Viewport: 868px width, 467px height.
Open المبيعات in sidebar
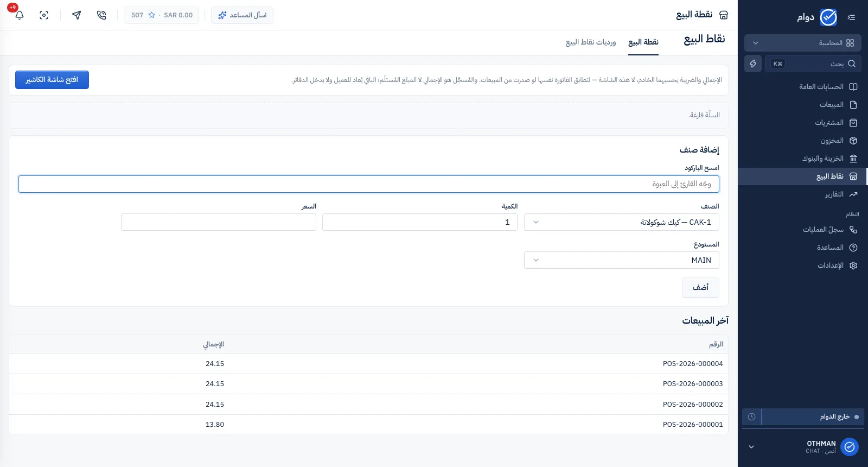pos(803,105)
